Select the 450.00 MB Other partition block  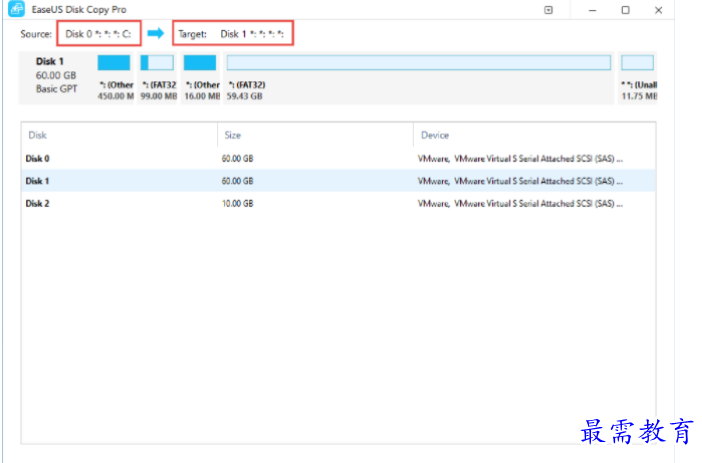click(x=115, y=78)
